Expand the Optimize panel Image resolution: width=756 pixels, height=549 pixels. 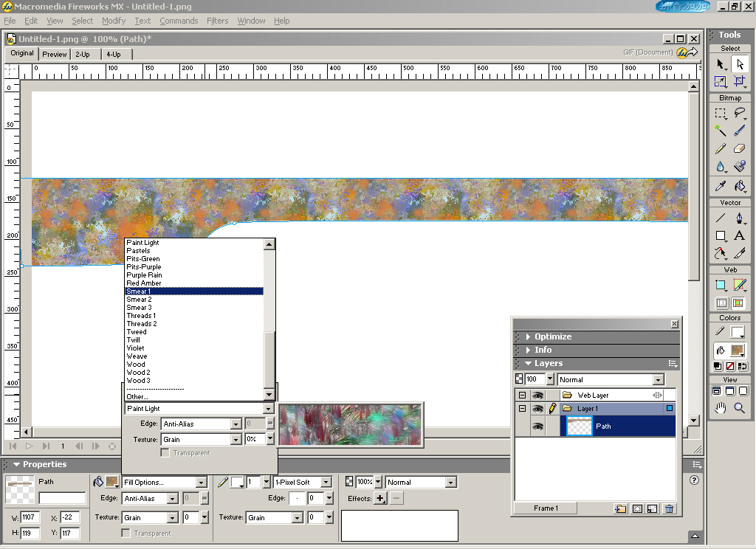pyautogui.click(x=528, y=336)
